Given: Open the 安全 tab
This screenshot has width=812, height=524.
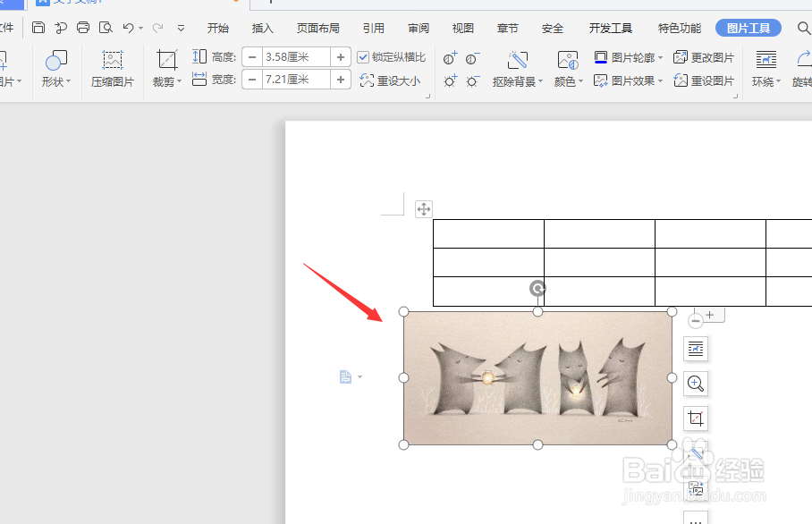Looking at the screenshot, I should (553, 28).
